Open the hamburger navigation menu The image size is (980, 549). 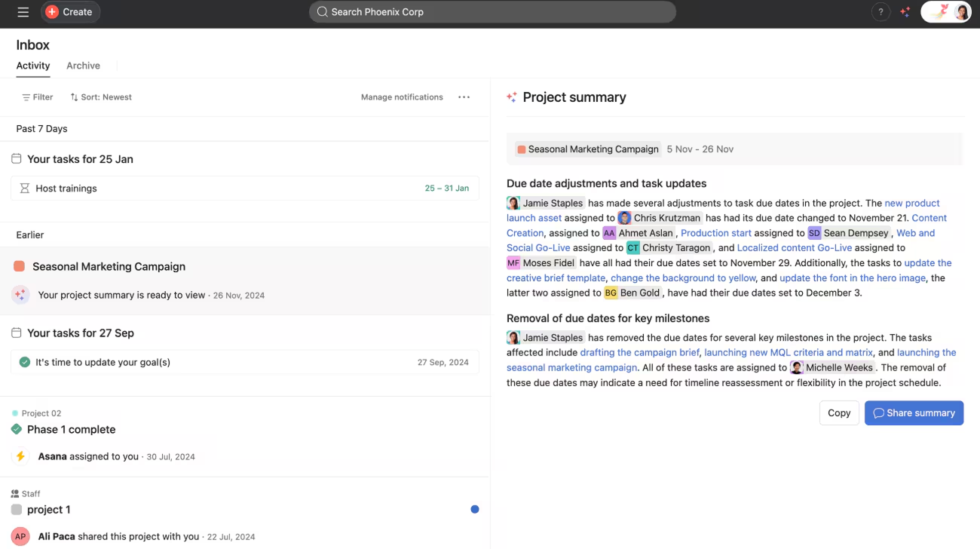pyautogui.click(x=23, y=12)
